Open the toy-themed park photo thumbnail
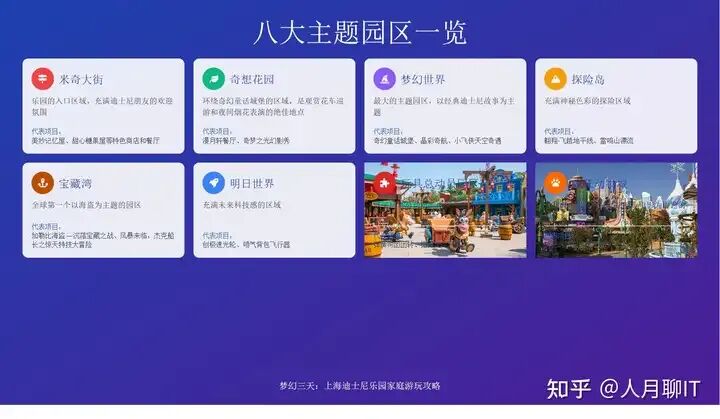This screenshot has height=419, width=720. 445,210
